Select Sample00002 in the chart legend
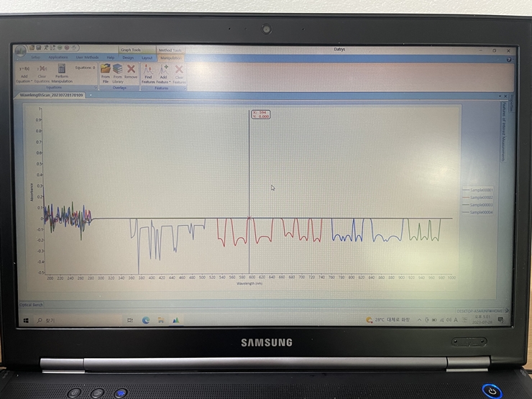532x399 pixels. point(480,197)
